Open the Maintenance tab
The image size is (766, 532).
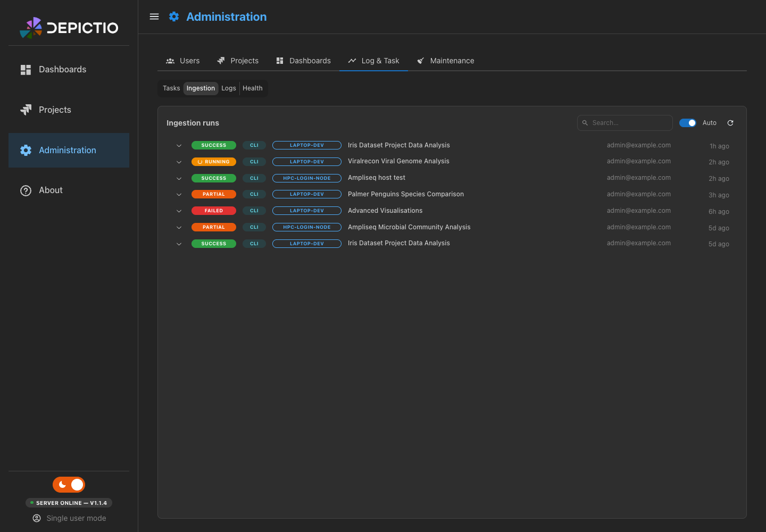pyautogui.click(x=445, y=61)
